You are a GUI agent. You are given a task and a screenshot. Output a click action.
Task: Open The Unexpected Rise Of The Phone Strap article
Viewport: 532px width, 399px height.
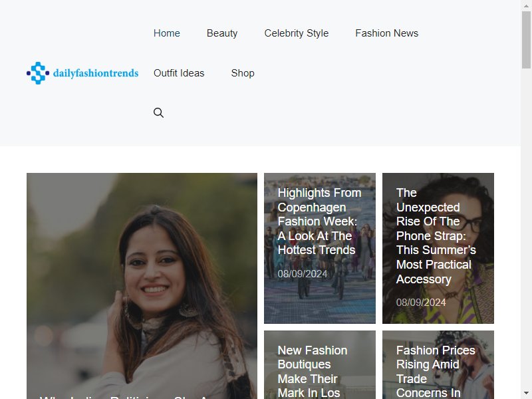[x=436, y=236]
